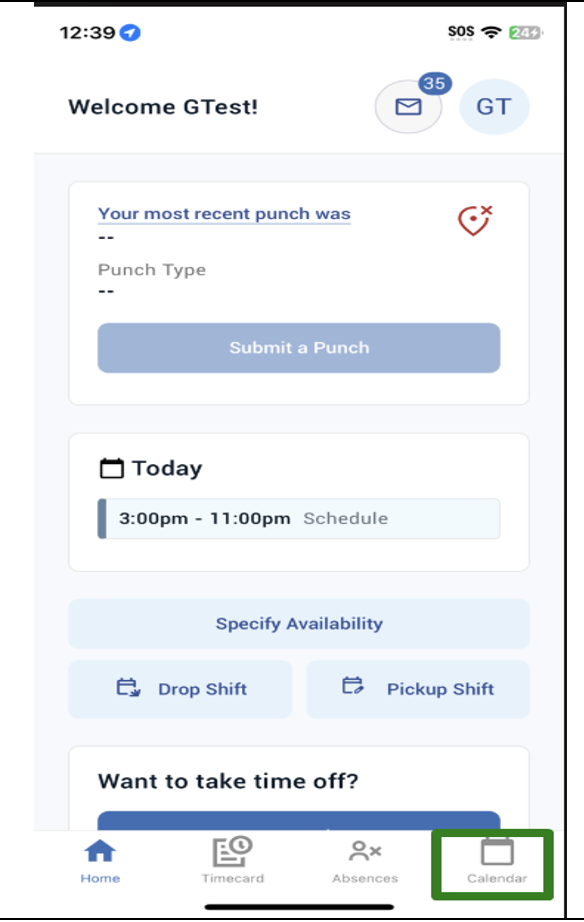Switch to the Home tab
Viewport: 584px width, 922px height.
pyautogui.click(x=100, y=861)
